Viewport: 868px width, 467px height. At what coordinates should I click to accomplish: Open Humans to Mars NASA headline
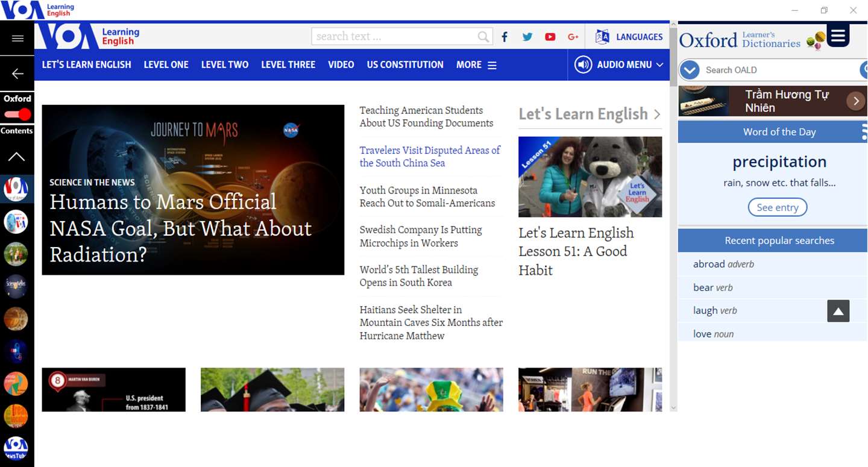point(180,228)
